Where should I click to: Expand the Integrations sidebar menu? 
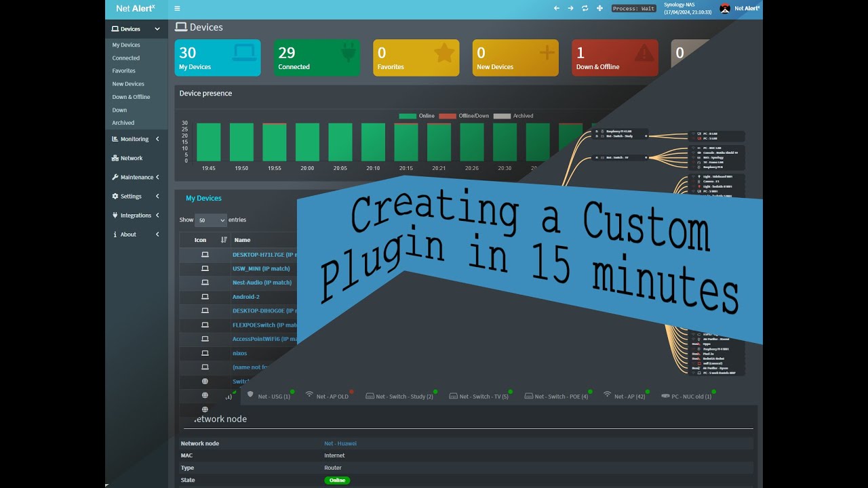(136, 215)
